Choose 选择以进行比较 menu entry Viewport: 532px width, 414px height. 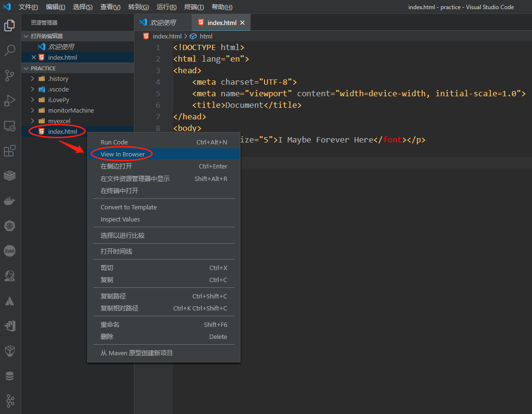163,235
